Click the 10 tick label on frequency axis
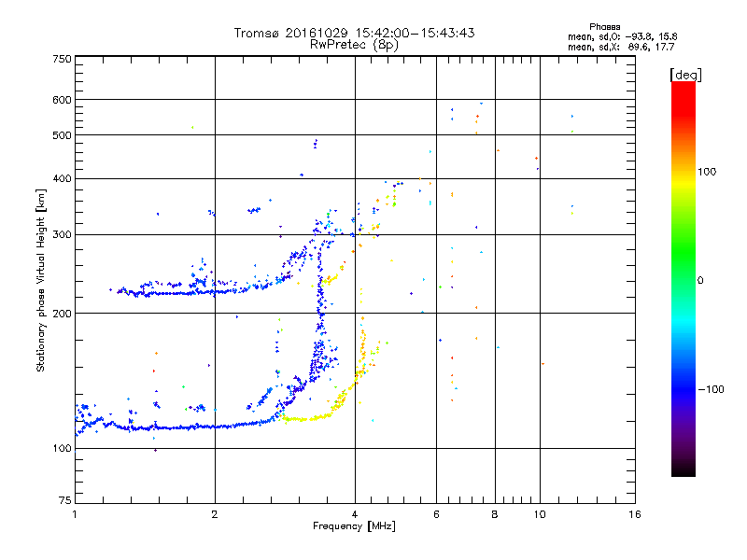Screen dimensions: 747x560 (540, 514)
